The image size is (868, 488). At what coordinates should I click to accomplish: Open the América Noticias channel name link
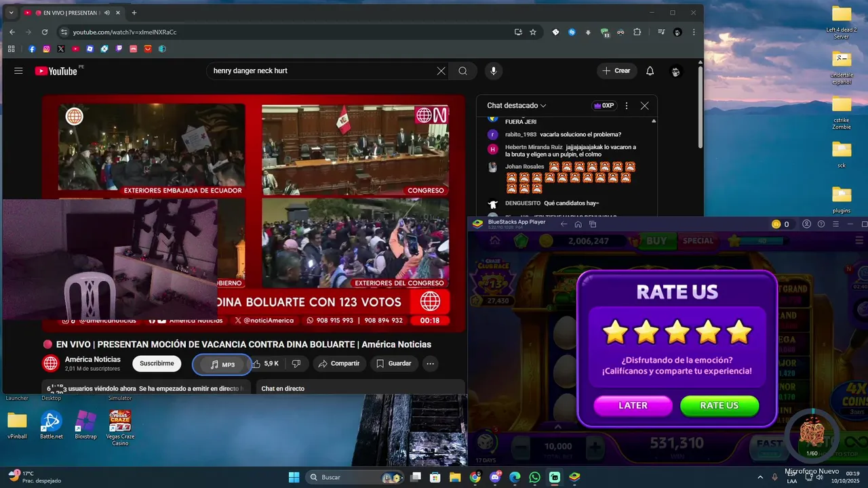click(x=93, y=360)
